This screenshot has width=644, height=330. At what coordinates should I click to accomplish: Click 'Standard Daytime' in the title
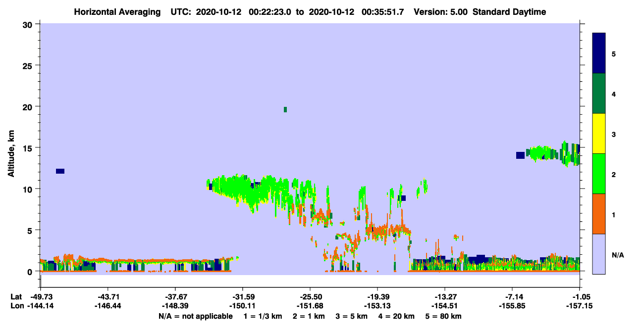pyautogui.click(x=509, y=12)
